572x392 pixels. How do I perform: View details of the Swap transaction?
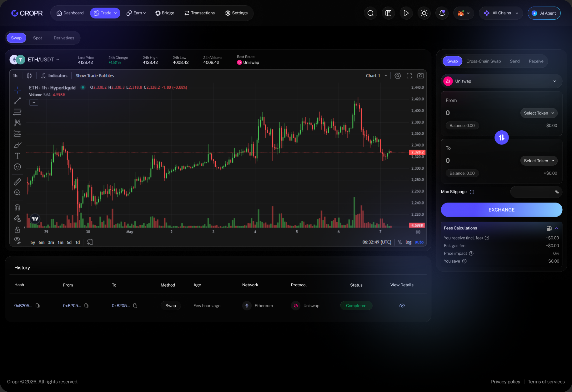(x=402, y=306)
